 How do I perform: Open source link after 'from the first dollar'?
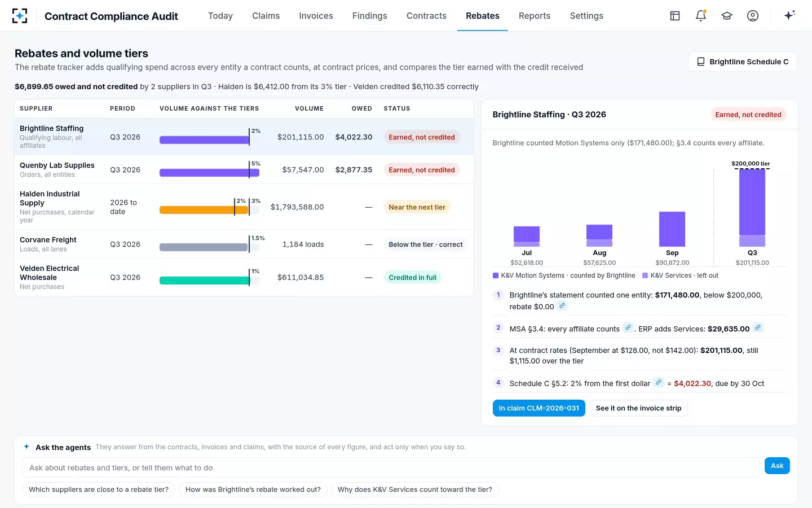tap(658, 383)
